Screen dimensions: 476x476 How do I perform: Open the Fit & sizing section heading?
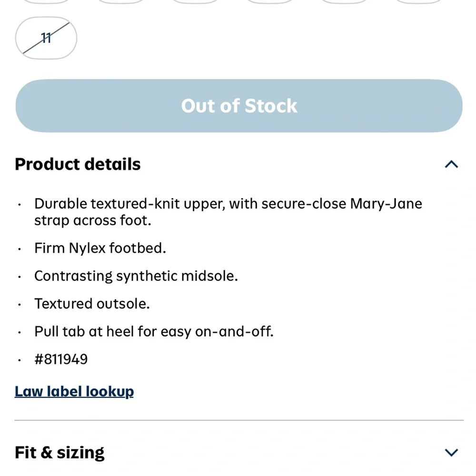tap(59, 452)
